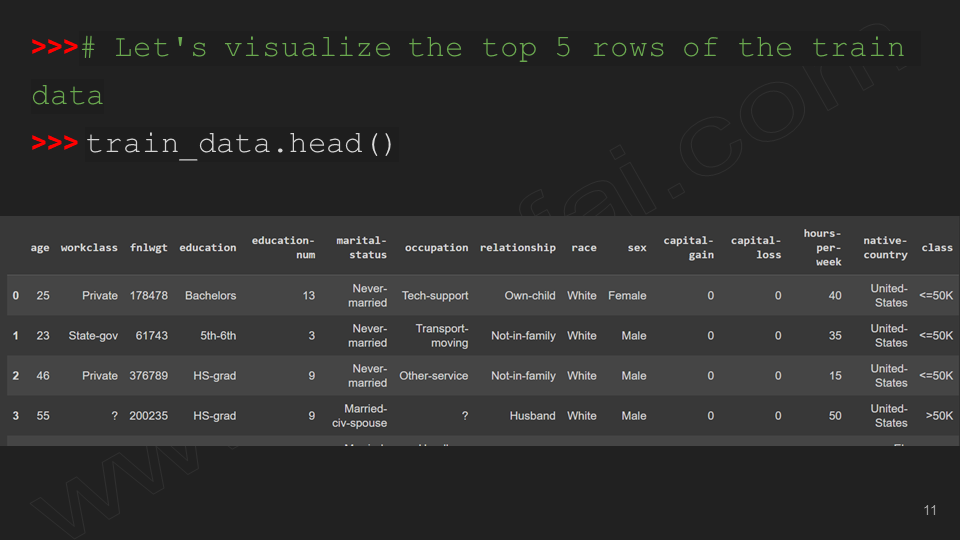Viewport: 960px width, 540px height.
Task: Select the workclass column header
Action: click(89, 247)
